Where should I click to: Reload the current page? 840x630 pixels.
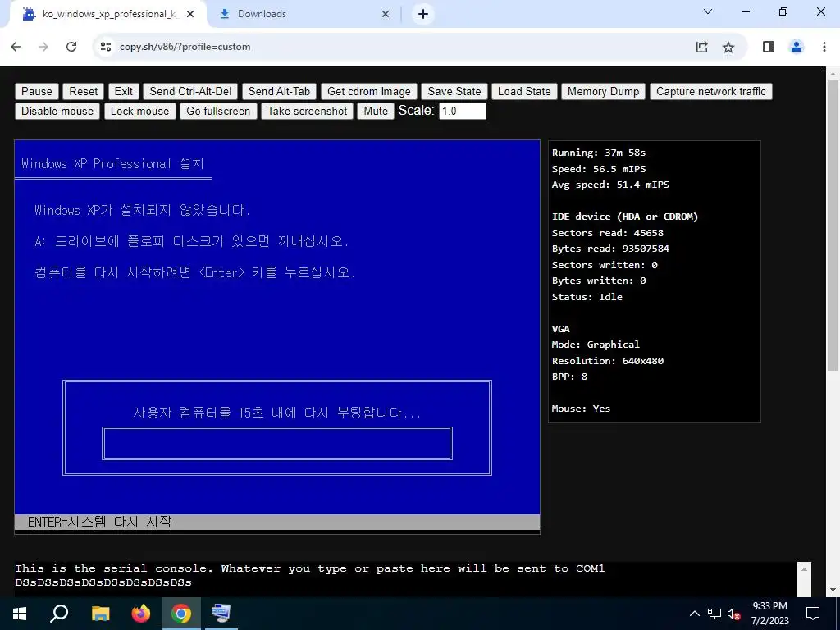(x=71, y=47)
